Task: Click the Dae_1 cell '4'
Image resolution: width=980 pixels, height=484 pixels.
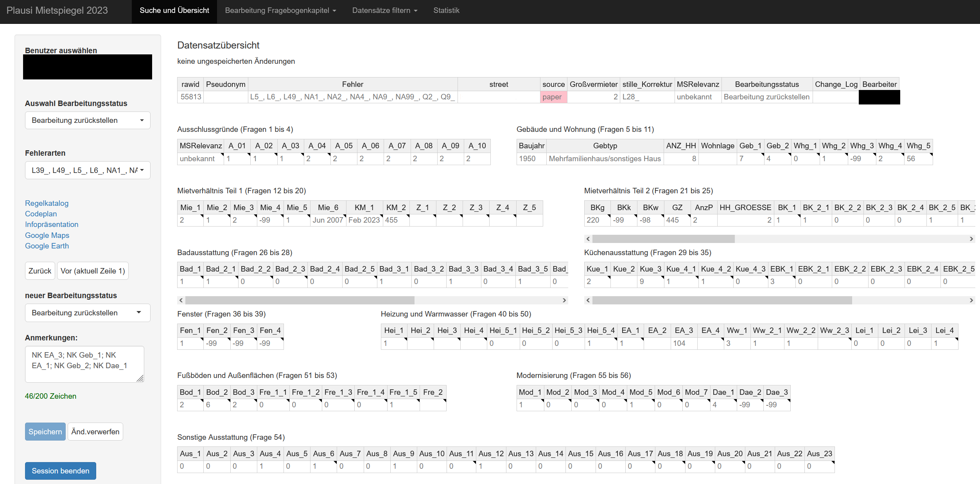Action: point(723,405)
